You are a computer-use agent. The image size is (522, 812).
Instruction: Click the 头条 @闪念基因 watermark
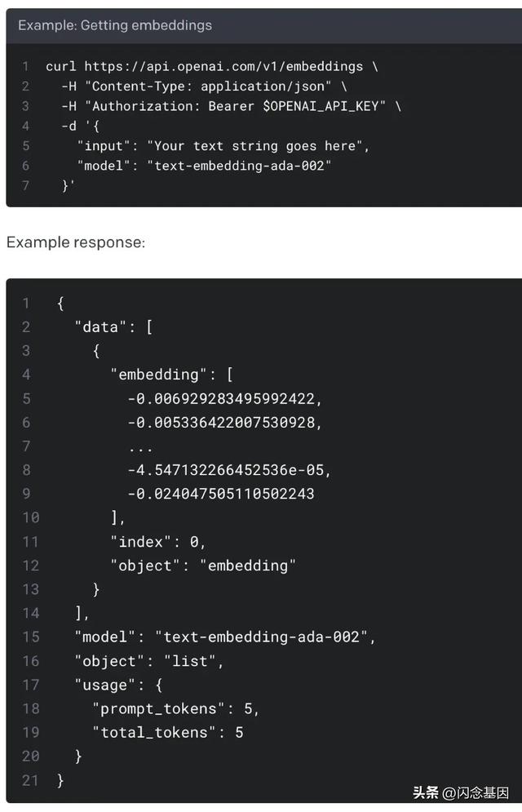click(461, 792)
